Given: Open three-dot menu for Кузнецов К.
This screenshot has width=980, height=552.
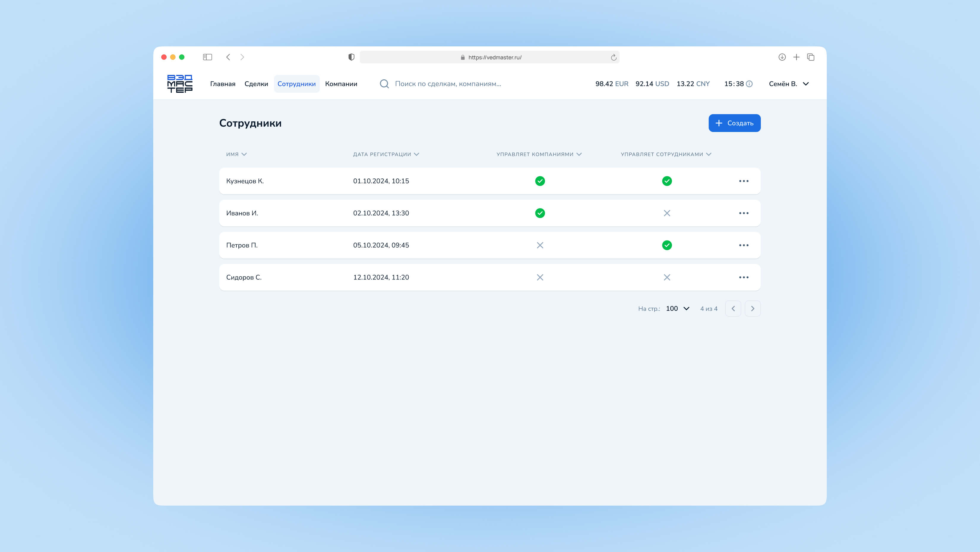Looking at the screenshot, I should (743, 181).
